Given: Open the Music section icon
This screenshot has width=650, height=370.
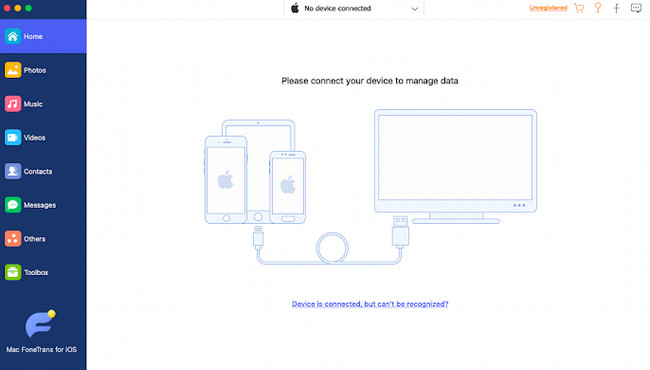Looking at the screenshot, I should click(x=13, y=104).
